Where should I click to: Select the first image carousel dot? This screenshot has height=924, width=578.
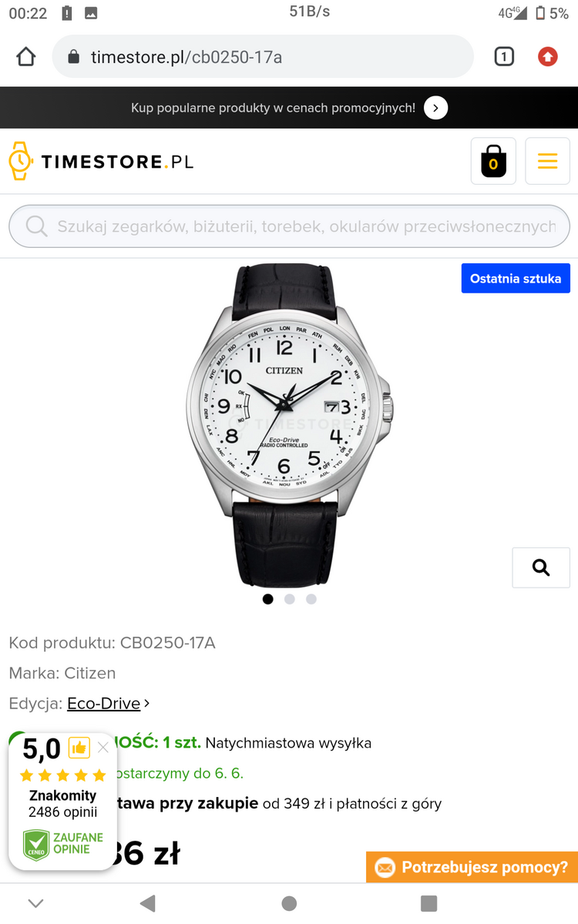(x=268, y=599)
